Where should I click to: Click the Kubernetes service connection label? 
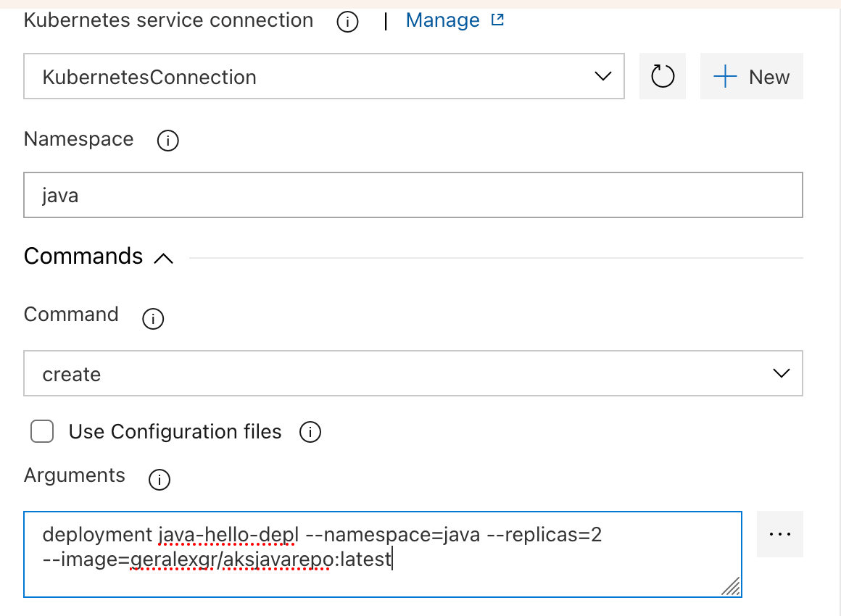[x=168, y=20]
